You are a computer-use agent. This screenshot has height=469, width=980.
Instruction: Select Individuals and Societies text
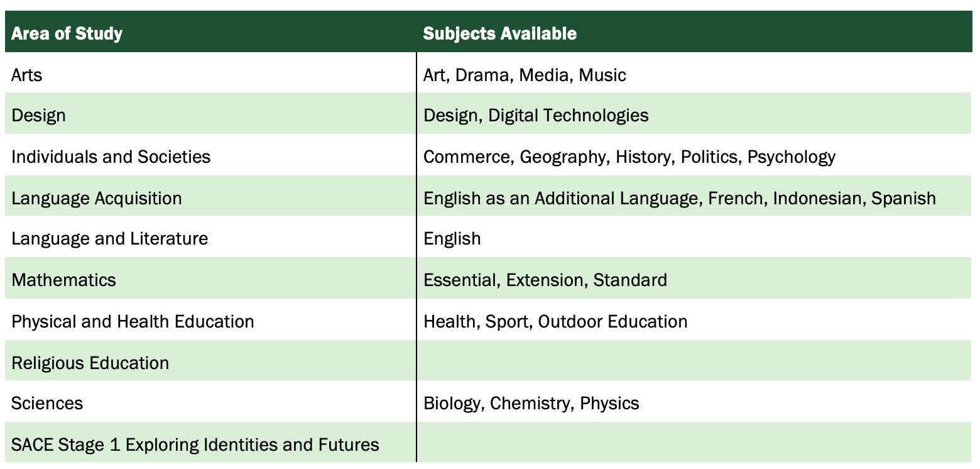coord(111,157)
